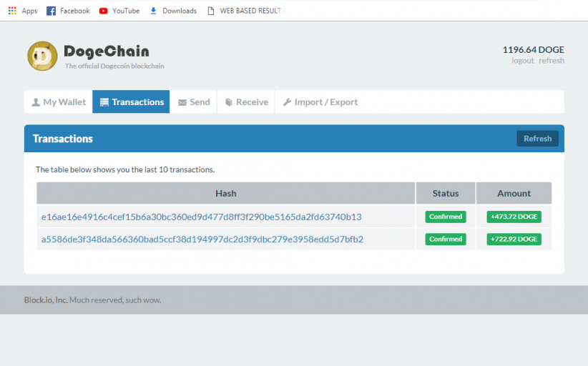The width and height of the screenshot is (588, 366).
Task: Click the refresh link under balance
Action: [552, 61]
